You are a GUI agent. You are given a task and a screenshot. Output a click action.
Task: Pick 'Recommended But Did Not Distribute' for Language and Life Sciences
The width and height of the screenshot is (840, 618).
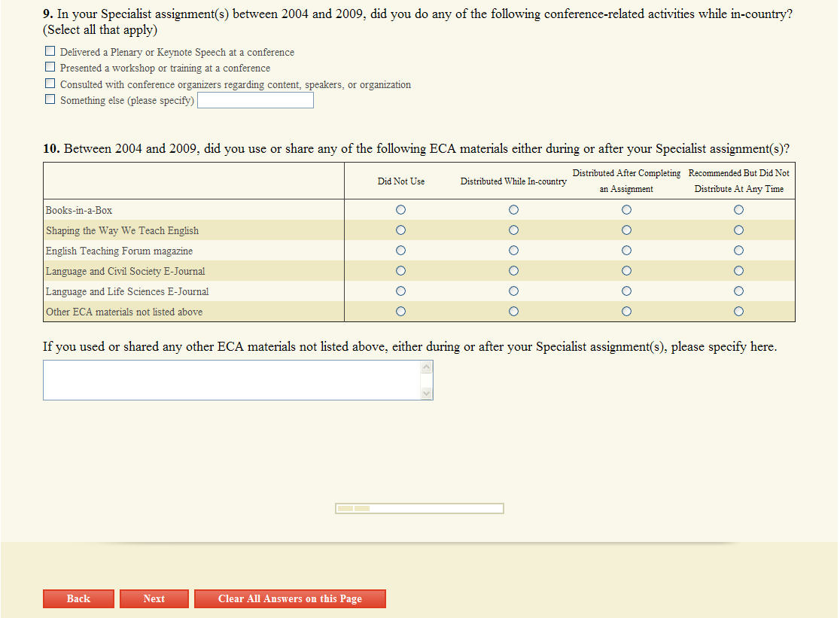738,291
